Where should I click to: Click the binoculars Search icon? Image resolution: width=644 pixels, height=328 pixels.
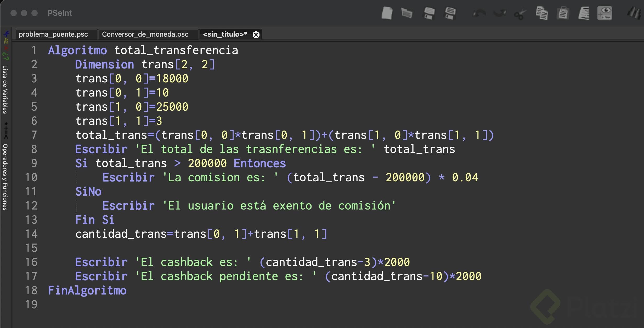point(634,13)
